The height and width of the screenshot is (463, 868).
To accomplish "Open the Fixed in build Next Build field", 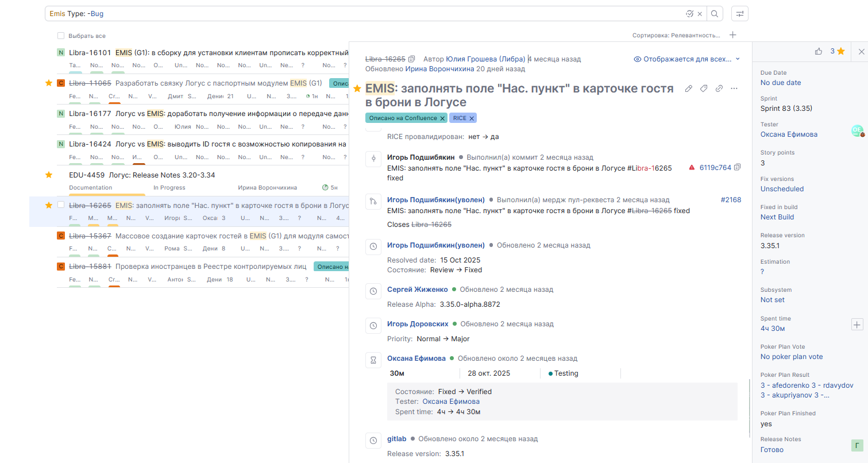I will [x=777, y=217].
